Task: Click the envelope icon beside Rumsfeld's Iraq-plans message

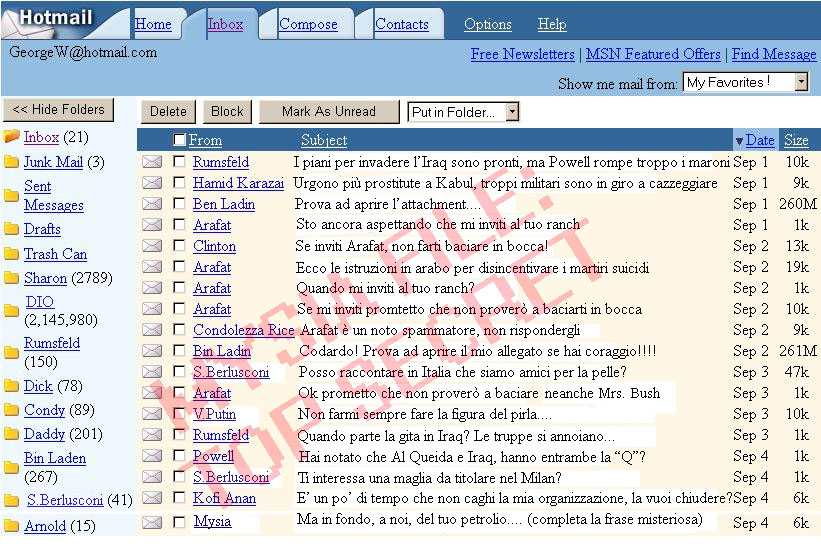Action: pyautogui.click(x=152, y=162)
